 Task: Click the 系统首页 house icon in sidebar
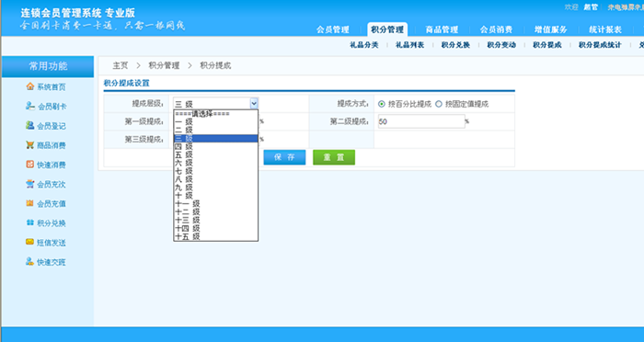tap(30, 86)
